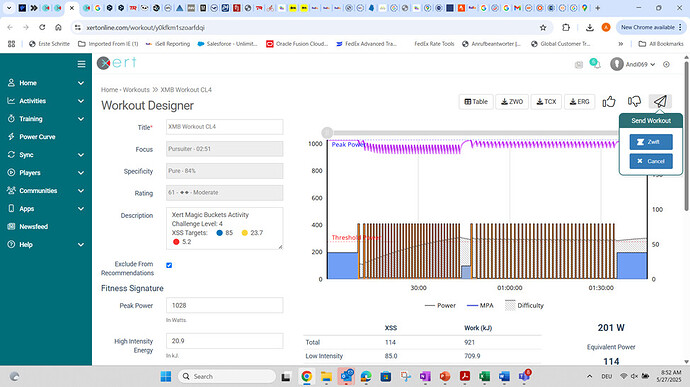Open Google Chrome from the taskbar

[307, 376]
